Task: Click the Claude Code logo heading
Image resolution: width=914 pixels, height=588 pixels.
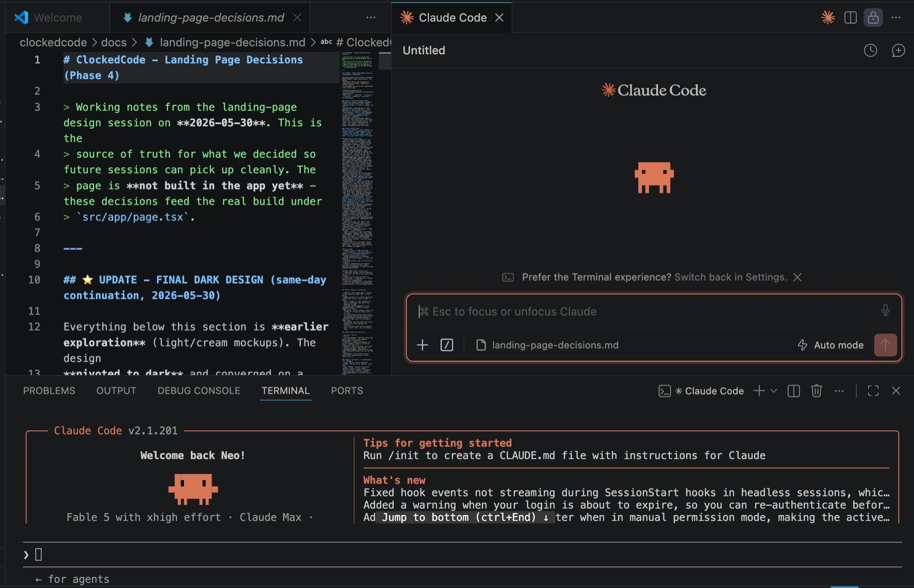Action: click(x=654, y=90)
